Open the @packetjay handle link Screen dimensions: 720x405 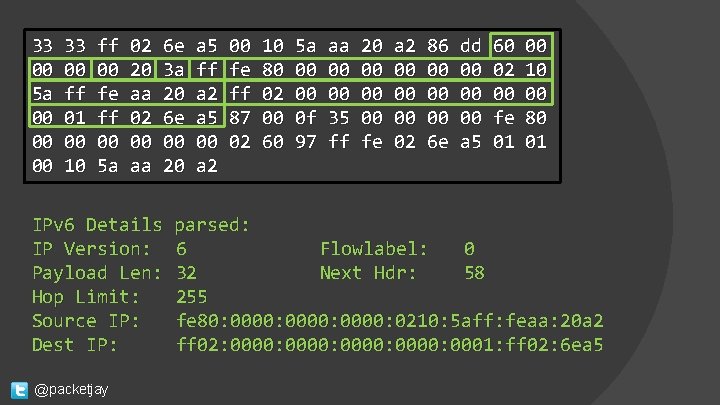pyautogui.click(x=71, y=389)
